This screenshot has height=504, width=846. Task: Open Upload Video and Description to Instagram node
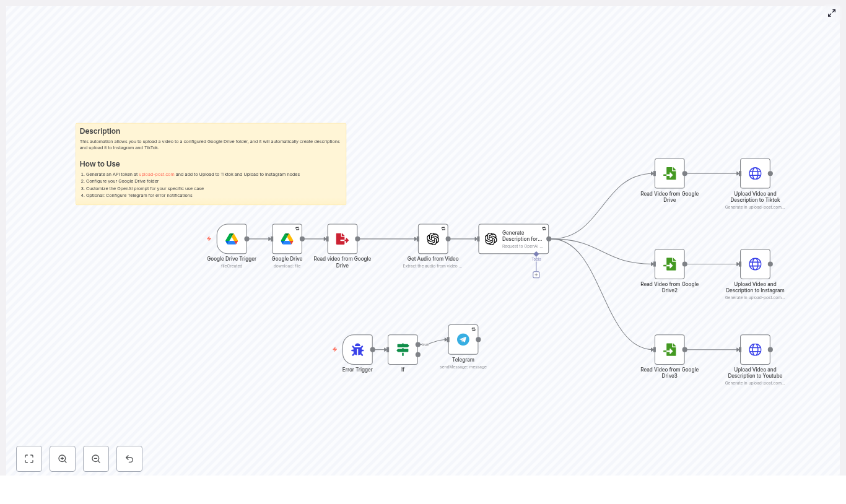[755, 264]
